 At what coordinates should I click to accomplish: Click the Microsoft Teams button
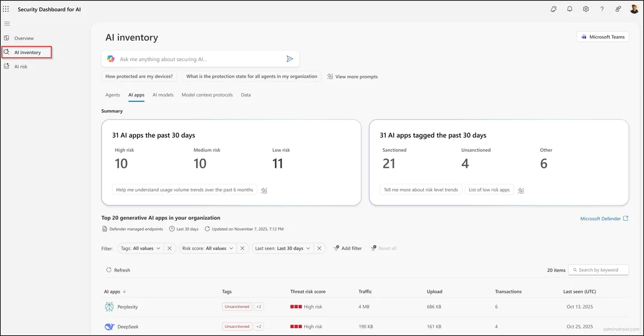(x=603, y=36)
